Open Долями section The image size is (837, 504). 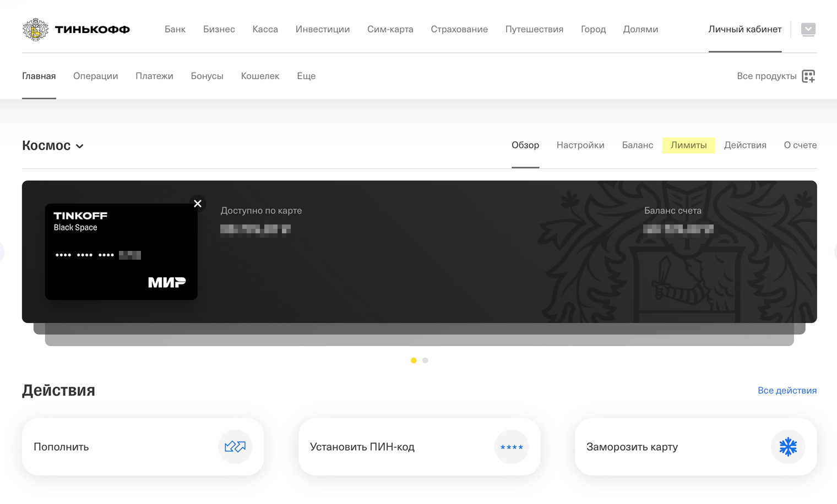[x=640, y=29]
